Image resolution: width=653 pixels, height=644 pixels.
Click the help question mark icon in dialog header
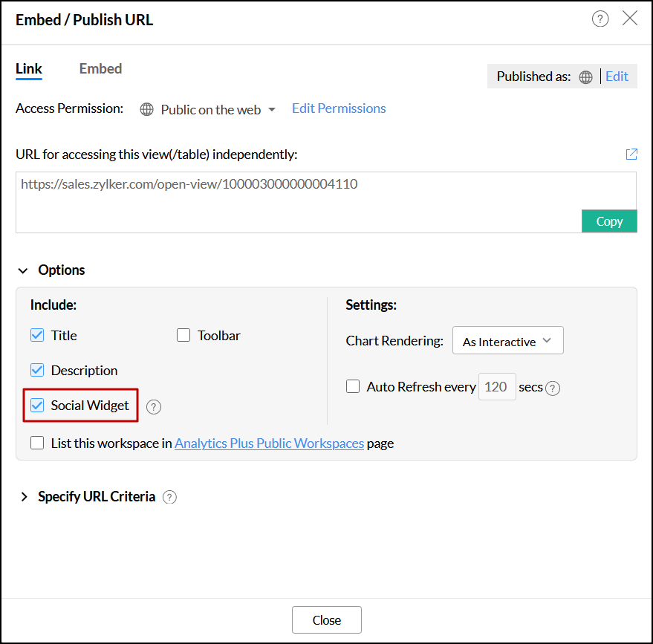click(600, 19)
